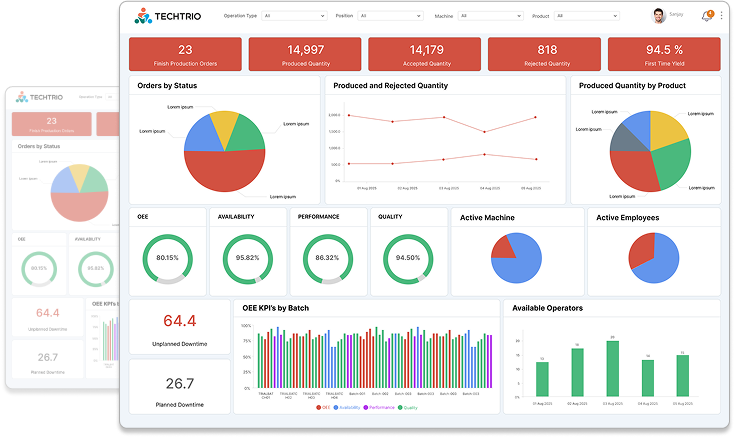The image size is (734, 437).
Task: Click Sanjay's profile avatar
Action: click(659, 15)
